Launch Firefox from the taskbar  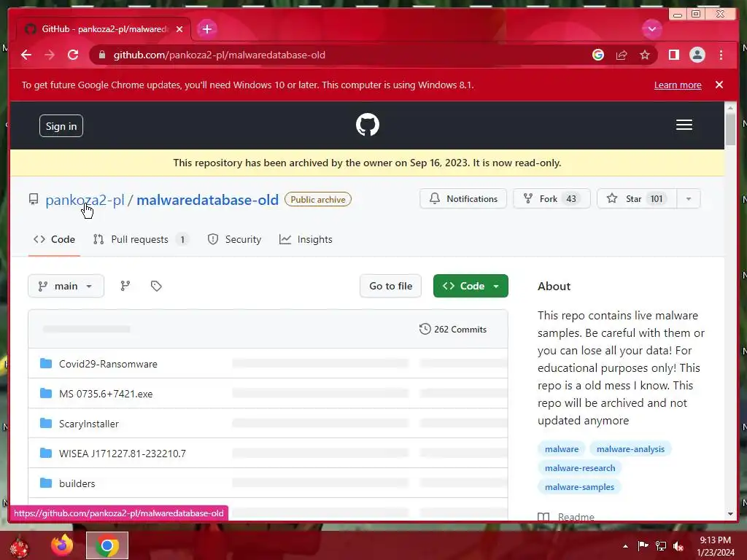[x=63, y=545]
